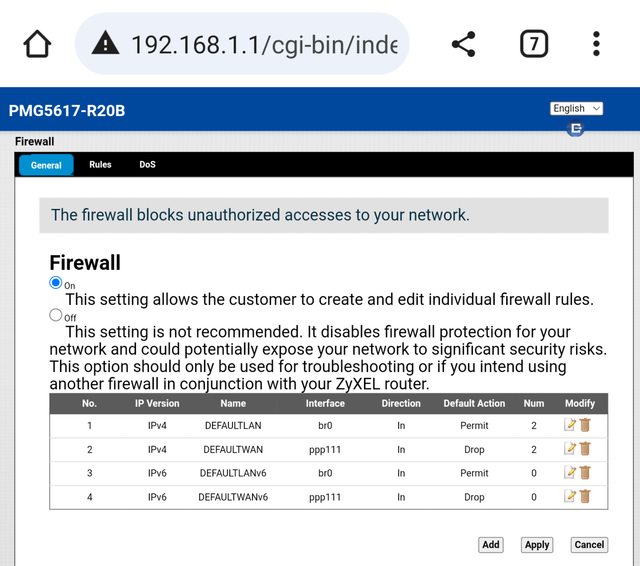Tap the share icon in browser toolbar

click(x=463, y=44)
